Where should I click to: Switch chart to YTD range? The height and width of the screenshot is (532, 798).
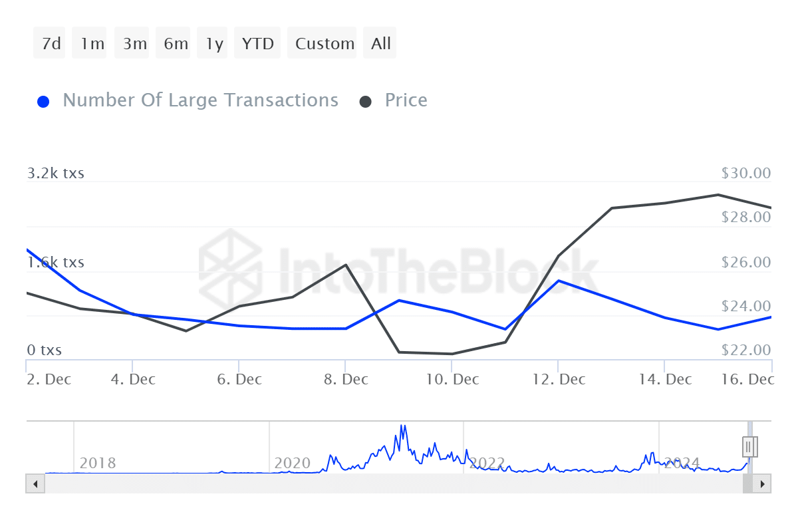[x=257, y=43]
